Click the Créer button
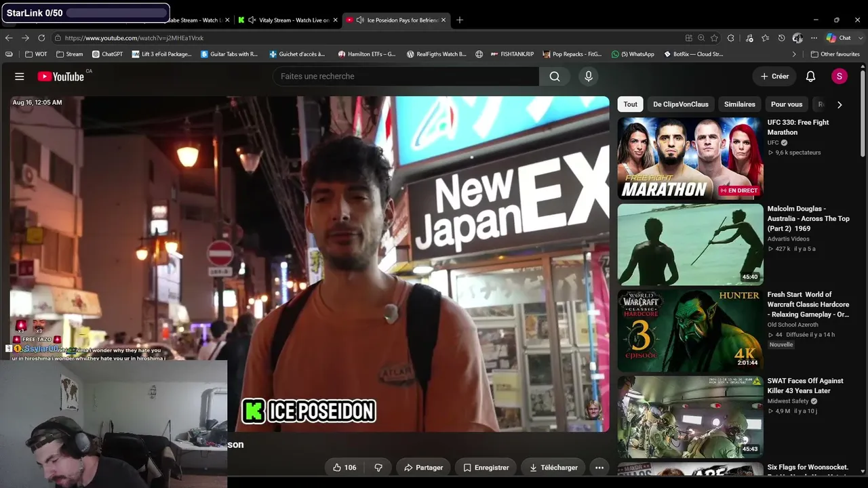 [x=774, y=77]
